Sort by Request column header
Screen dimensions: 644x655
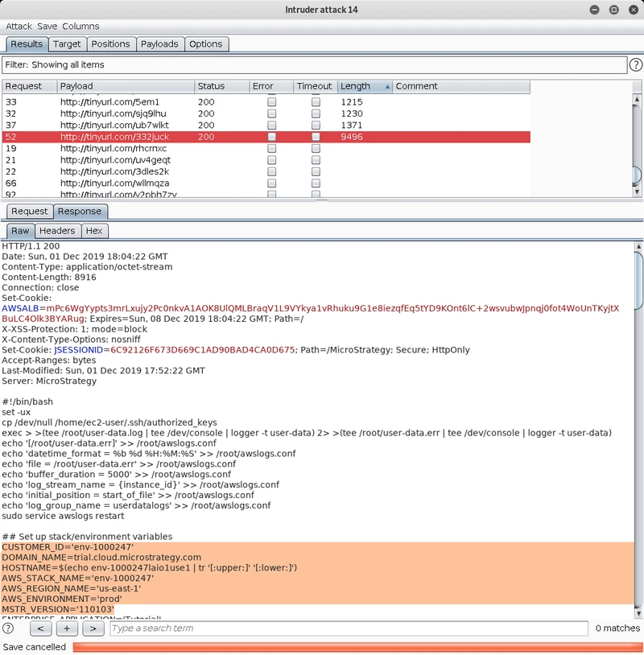point(29,86)
